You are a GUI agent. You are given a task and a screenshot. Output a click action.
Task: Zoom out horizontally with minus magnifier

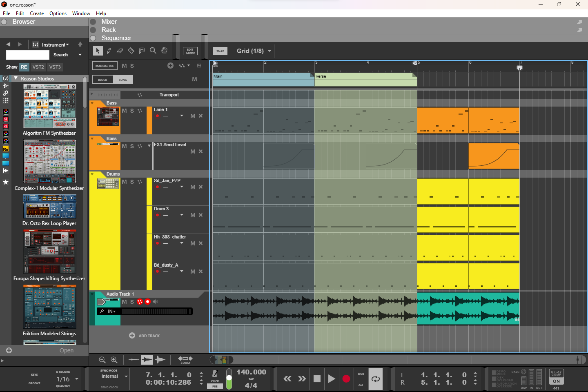[x=102, y=360]
